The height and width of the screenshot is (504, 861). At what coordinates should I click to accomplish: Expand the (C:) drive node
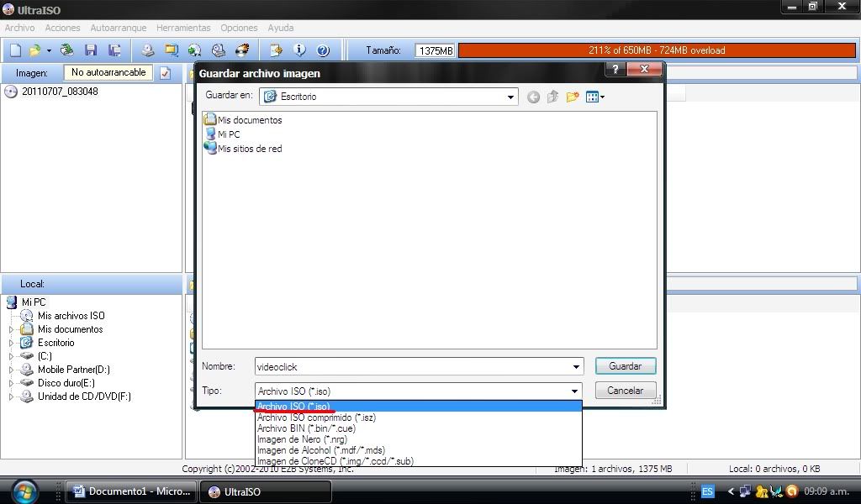[11, 356]
